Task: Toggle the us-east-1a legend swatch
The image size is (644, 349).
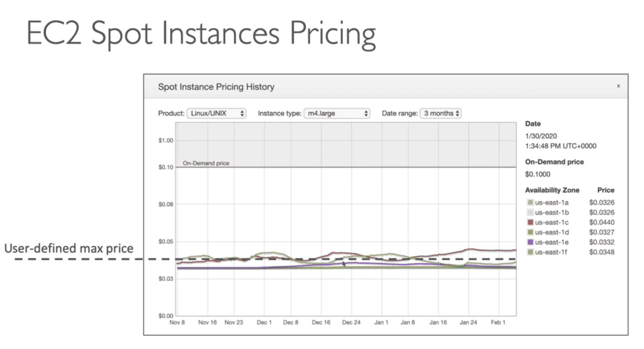Action: tap(530, 202)
